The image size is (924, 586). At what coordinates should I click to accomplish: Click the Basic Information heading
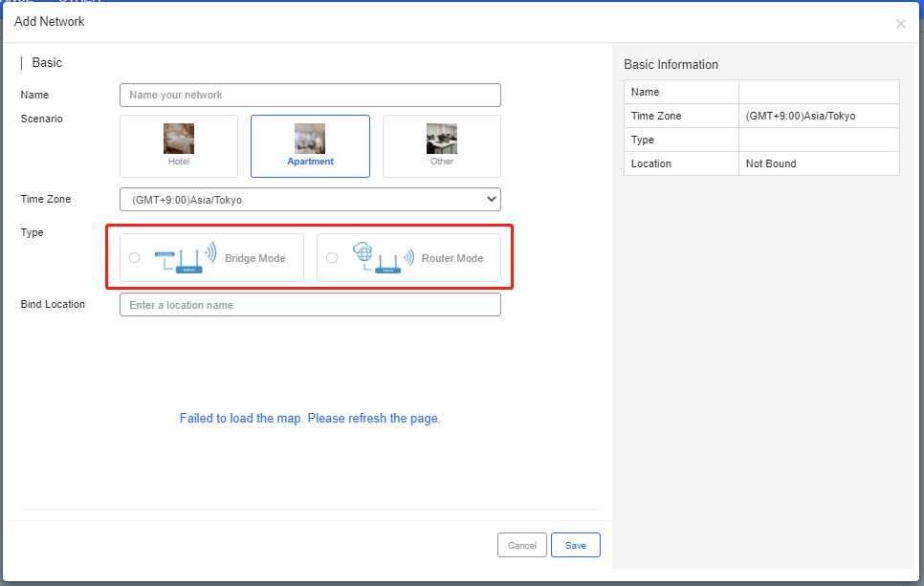pyautogui.click(x=671, y=65)
